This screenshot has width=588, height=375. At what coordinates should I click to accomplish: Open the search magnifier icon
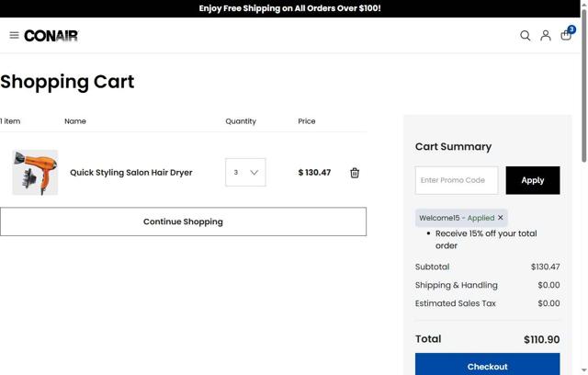[525, 36]
